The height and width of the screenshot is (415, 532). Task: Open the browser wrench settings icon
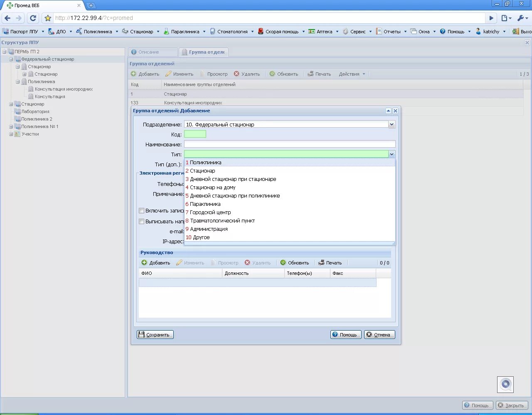point(522,18)
